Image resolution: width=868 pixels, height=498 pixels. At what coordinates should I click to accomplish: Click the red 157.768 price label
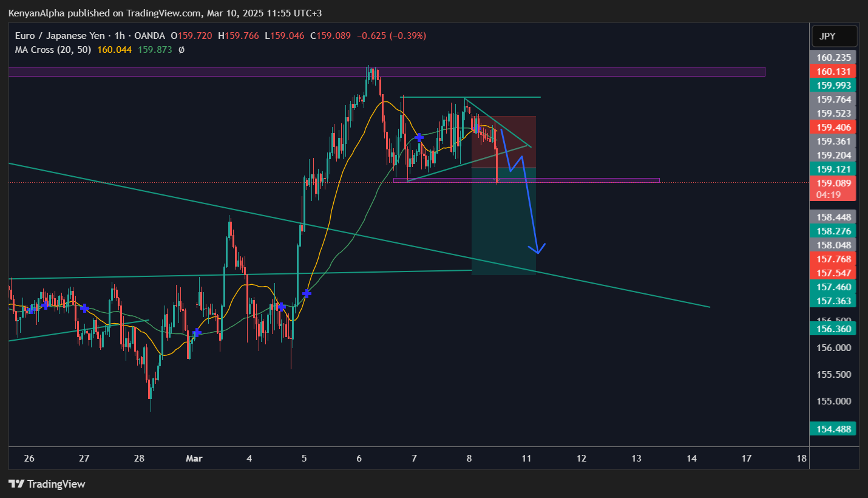click(x=833, y=259)
